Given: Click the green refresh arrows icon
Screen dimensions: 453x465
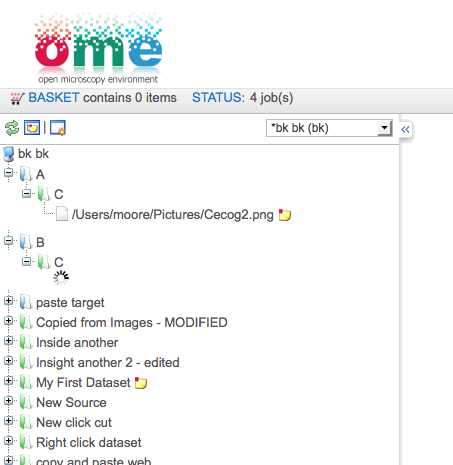Looking at the screenshot, I should [x=12, y=128].
